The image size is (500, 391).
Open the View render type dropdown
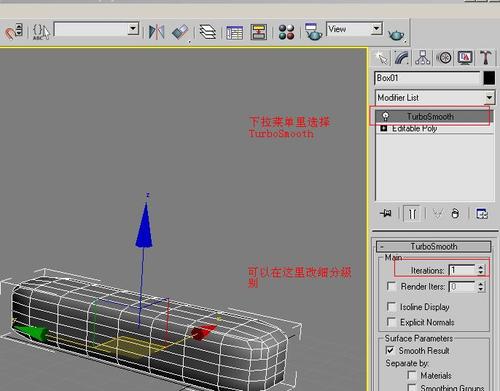(x=376, y=29)
